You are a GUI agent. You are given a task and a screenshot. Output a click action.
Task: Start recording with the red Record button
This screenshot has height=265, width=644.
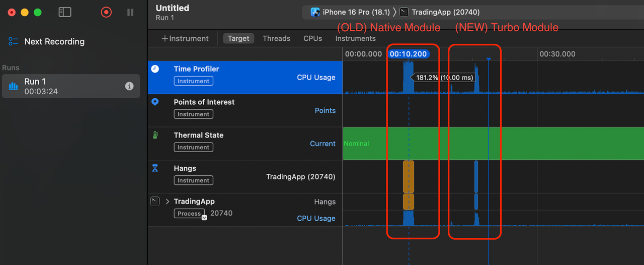coord(106,12)
